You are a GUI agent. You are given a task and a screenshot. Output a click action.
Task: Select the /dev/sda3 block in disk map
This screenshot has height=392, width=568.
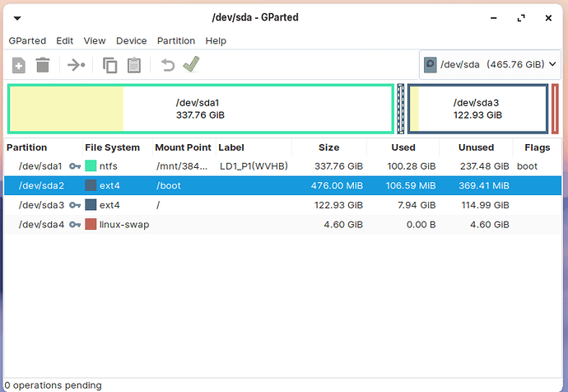[x=477, y=109]
